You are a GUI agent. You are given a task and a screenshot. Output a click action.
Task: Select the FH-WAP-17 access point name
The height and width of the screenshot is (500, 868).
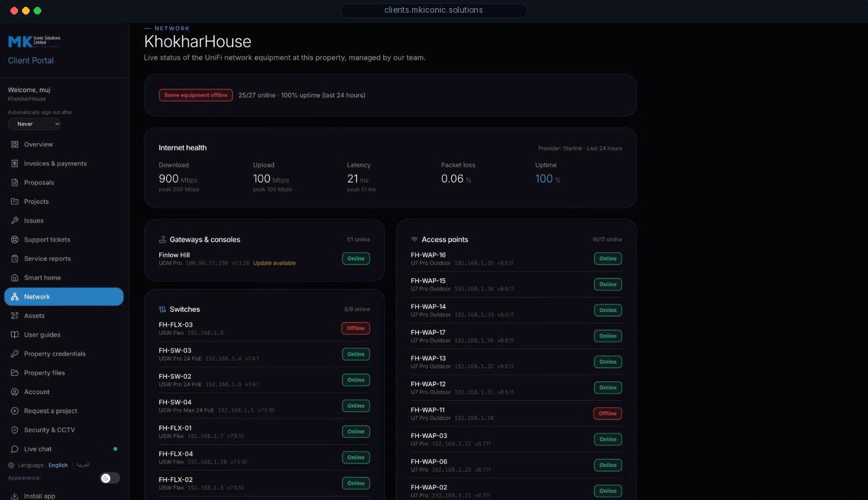point(428,332)
